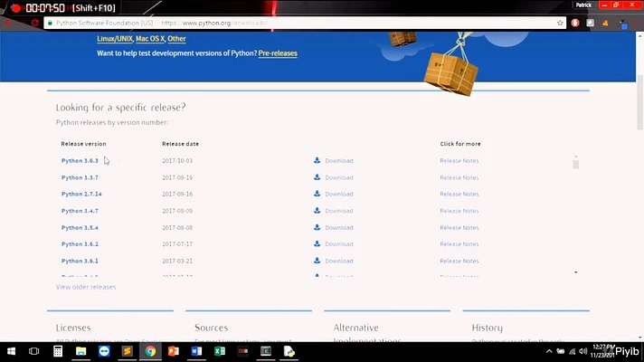Viewport: 644px width, 362px height.
Task: View site security via padlock icon
Action: (50, 23)
